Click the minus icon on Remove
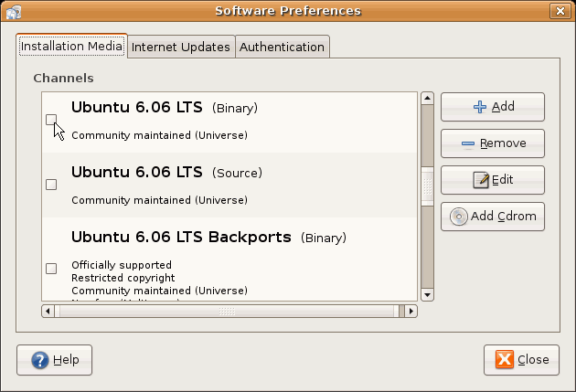 [x=468, y=143]
